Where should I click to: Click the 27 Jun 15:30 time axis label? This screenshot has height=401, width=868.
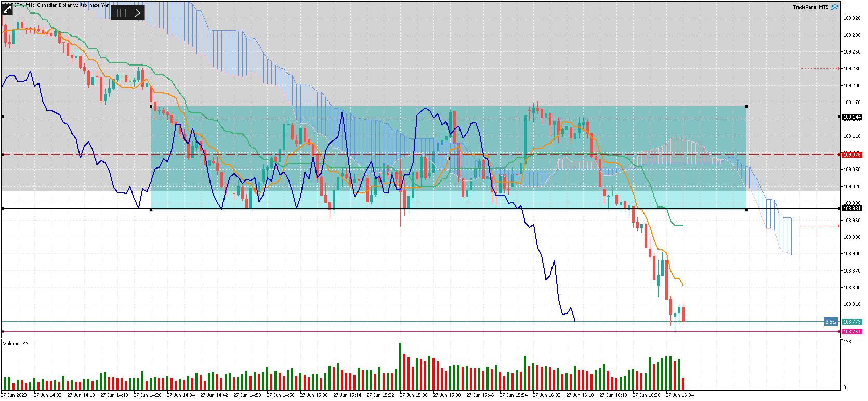pos(414,395)
